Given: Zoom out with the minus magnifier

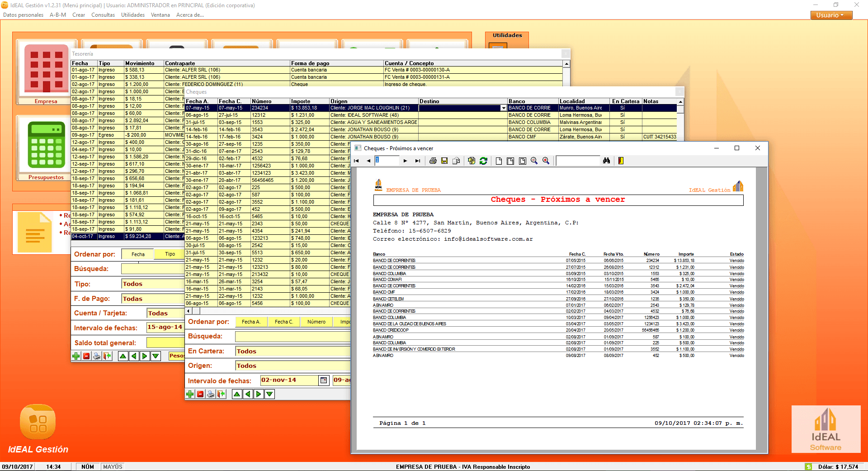Looking at the screenshot, I should coord(534,161).
